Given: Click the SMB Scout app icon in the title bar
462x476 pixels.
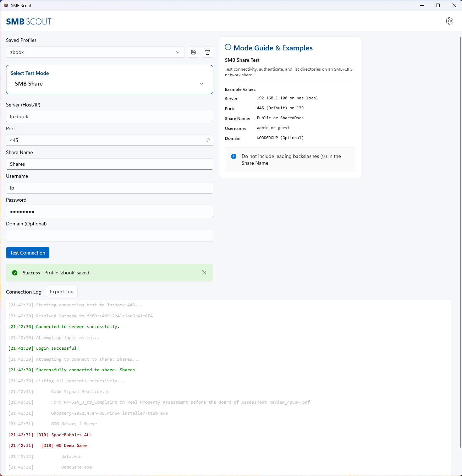Looking at the screenshot, I should [x=6, y=5].
